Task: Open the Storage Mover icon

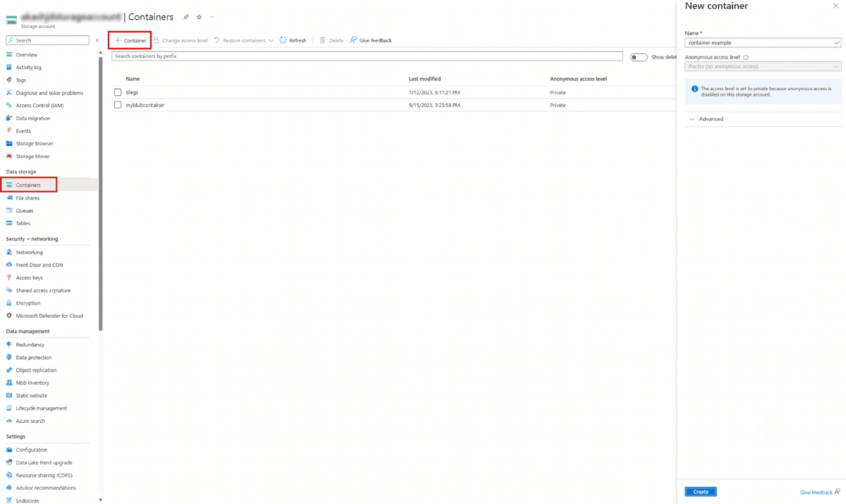Action: coord(9,156)
